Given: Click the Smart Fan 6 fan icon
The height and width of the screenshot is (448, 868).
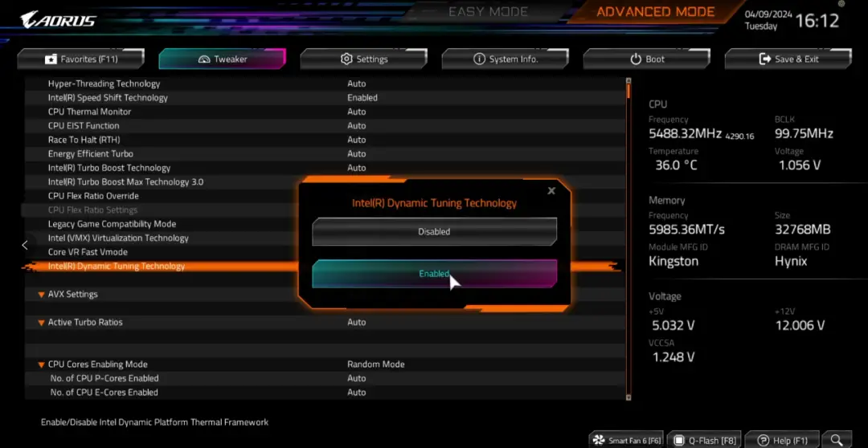Looking at the screenshot, I should click(599, 441).
